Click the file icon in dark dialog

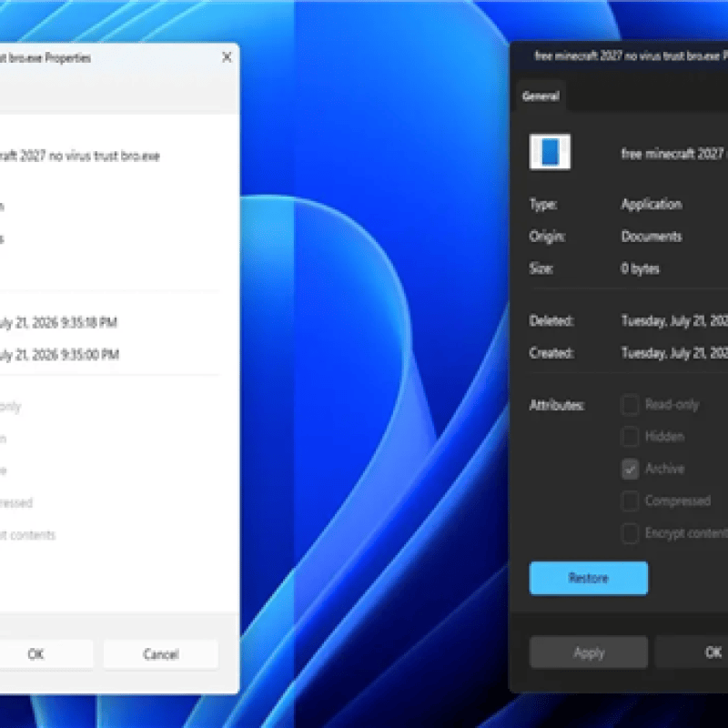tap(550, 152)
